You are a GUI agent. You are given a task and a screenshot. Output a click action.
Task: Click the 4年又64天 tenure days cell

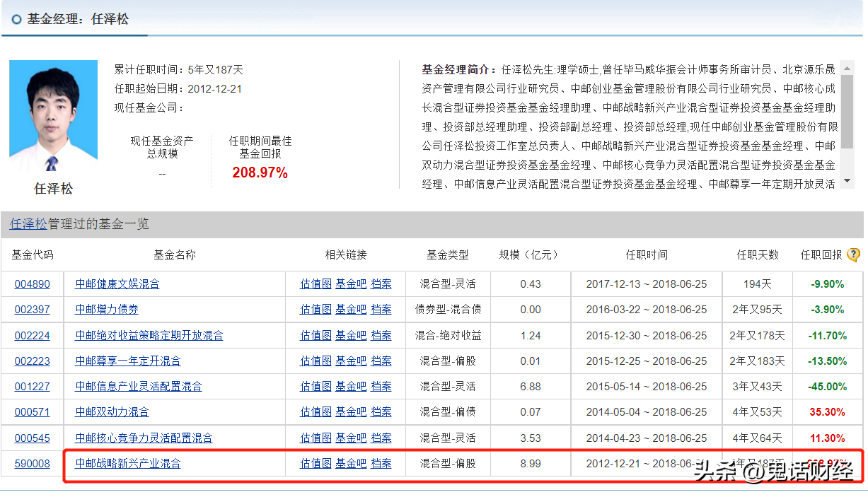[758, 438]
